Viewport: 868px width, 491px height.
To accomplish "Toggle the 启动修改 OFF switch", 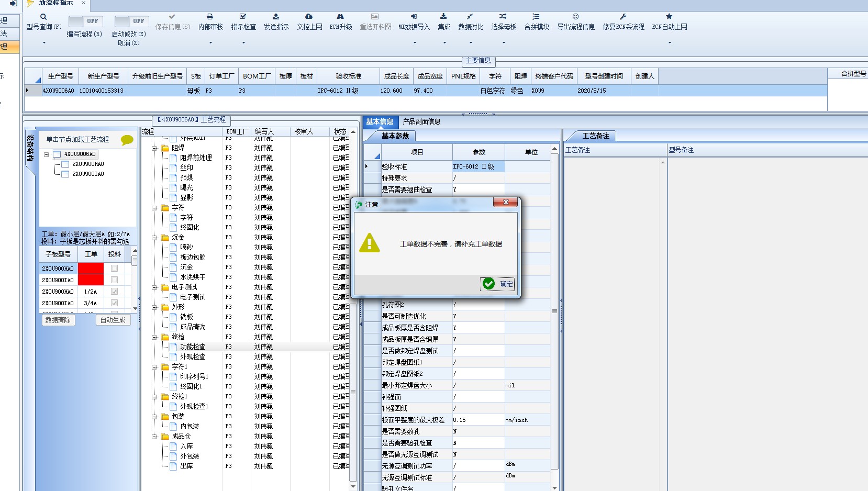I will click(131, 21).
